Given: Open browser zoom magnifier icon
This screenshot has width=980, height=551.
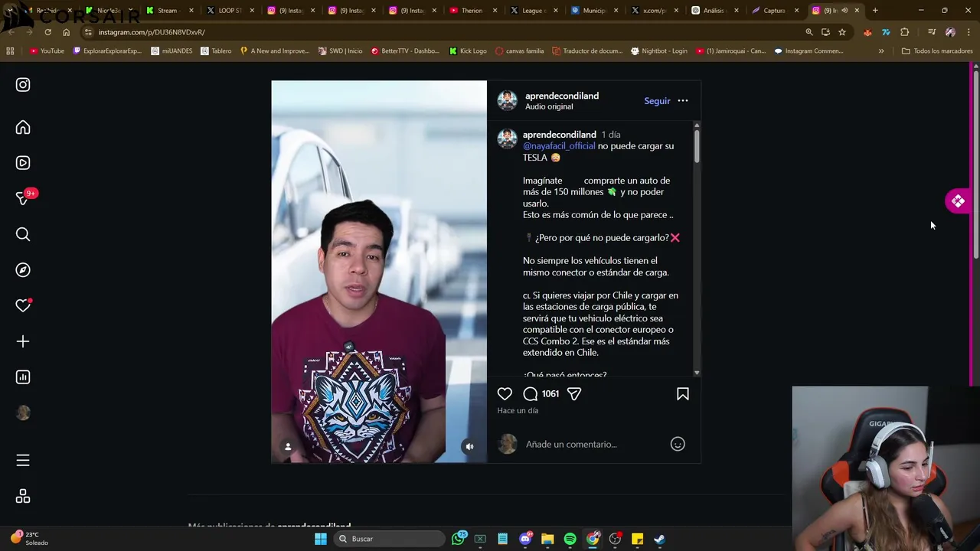Looking at the screenshot, I should (x=809, y=32).
